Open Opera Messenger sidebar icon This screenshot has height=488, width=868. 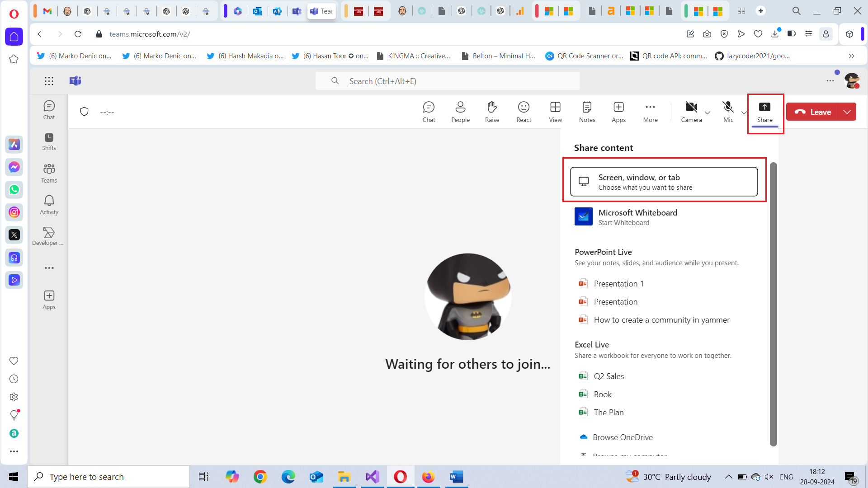pos(14,167)
